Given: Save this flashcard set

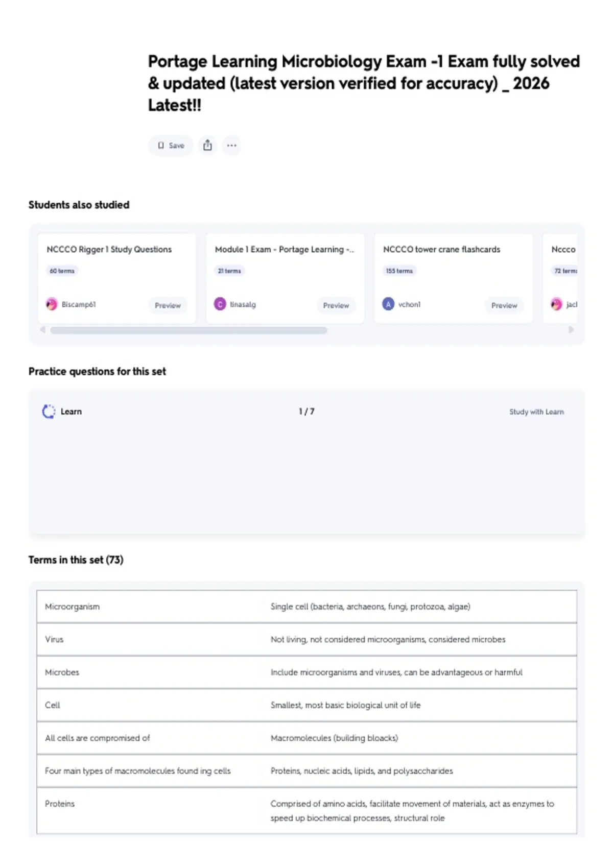Looking at the screenshot, I should 171,146.
